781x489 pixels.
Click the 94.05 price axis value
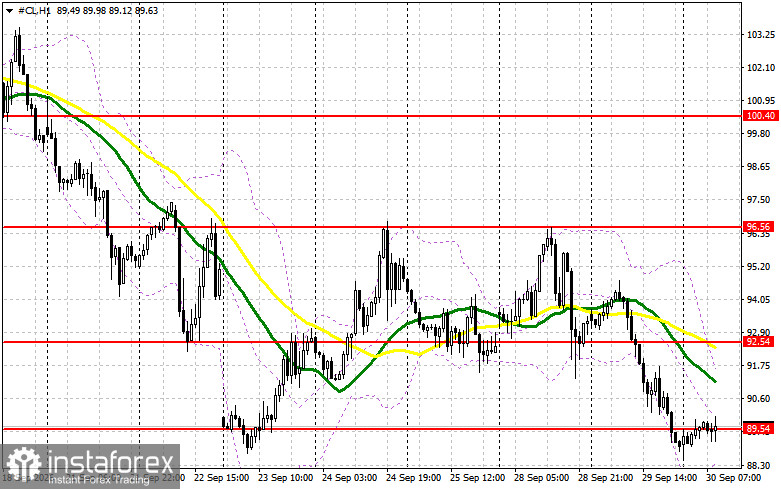point(761,299)
